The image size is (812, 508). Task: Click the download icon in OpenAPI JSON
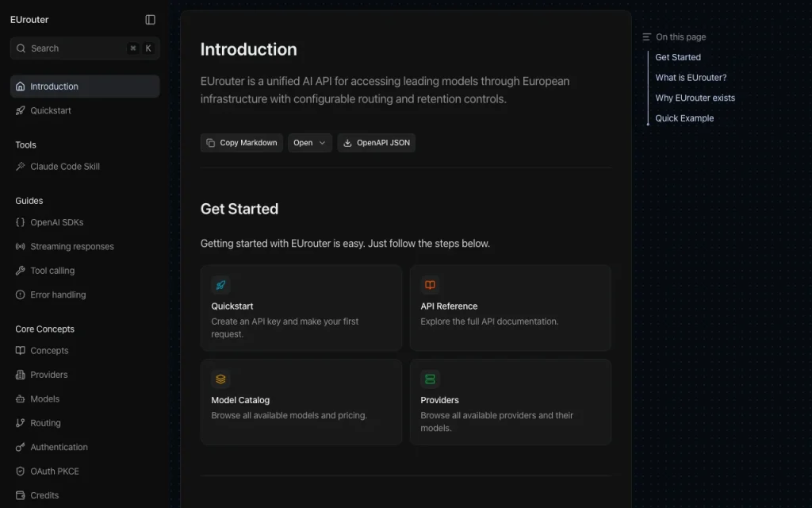pyautogui.click(x=347, y=143)
